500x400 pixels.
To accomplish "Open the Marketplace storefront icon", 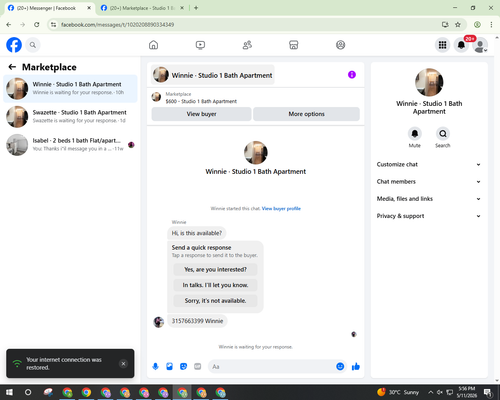I will click(294, 45).
